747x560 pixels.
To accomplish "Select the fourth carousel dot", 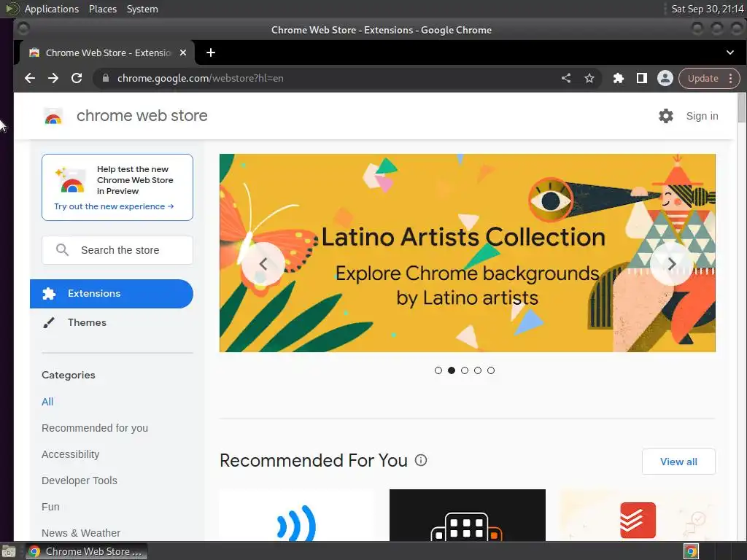I will tap(478, 370).
